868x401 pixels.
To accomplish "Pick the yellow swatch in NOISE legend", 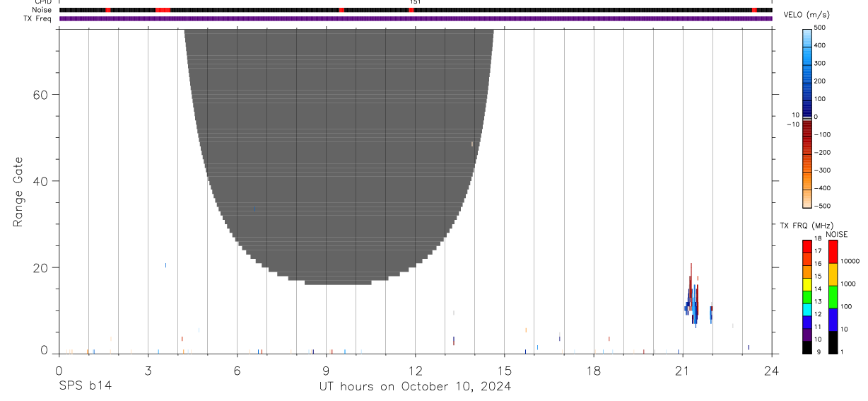I will (832, 274).
